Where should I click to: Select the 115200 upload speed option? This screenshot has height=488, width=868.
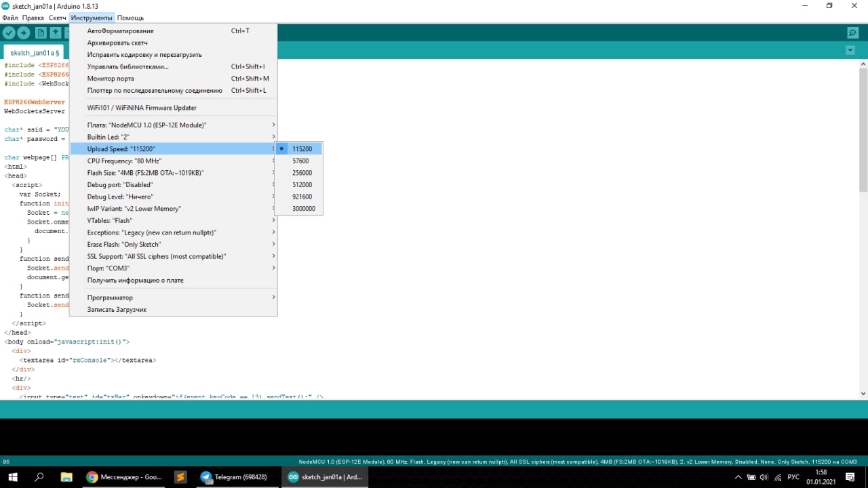click(x=299, y=149)
